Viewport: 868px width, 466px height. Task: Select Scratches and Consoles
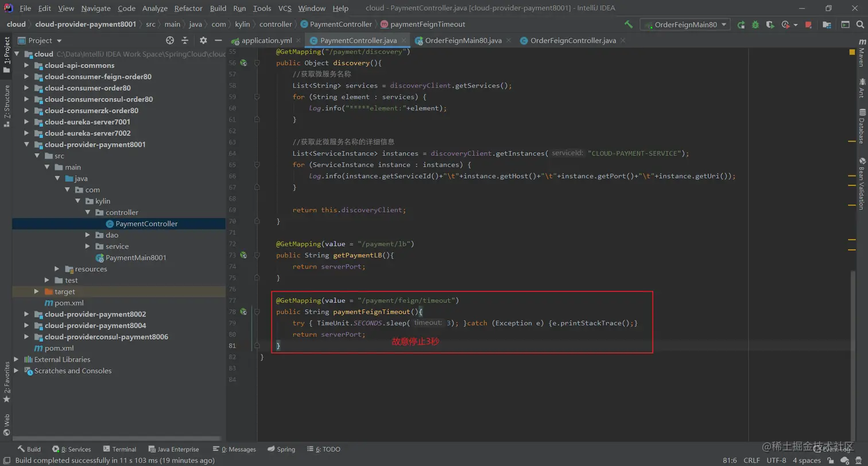pos(73,371)
